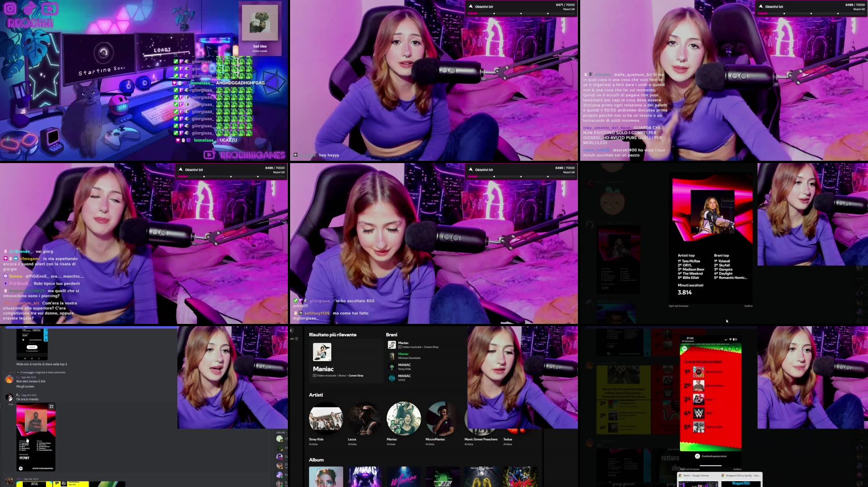Open the purple MANIAC album cover
The width and height of the screenshot is (868, 487).
[365, 477]
